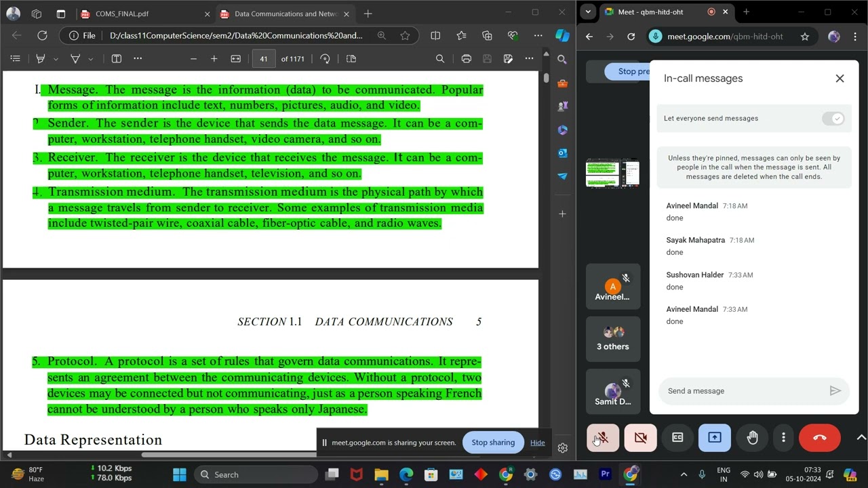Add this page to Edge favorites
This screenshot has width=868, height=488.
pos(405,35)
